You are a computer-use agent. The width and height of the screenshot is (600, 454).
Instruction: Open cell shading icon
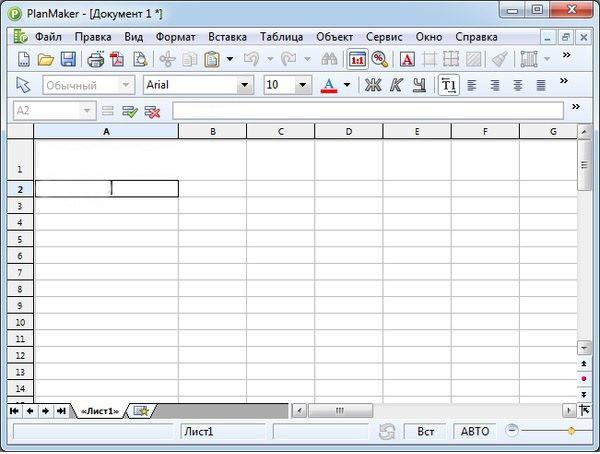(x=474, y=59)
